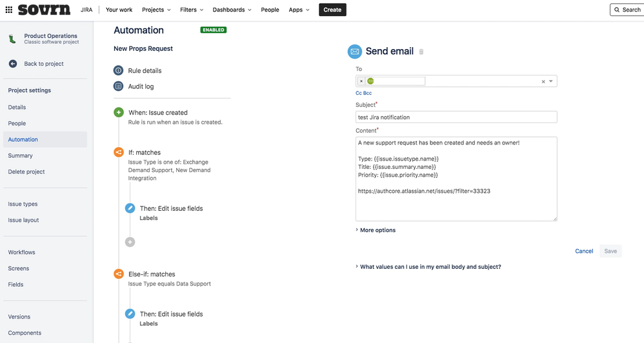The width and height of the screenshot is (644, 343).
Task: Open the Projects menu
Action: (x=156, y=10)
